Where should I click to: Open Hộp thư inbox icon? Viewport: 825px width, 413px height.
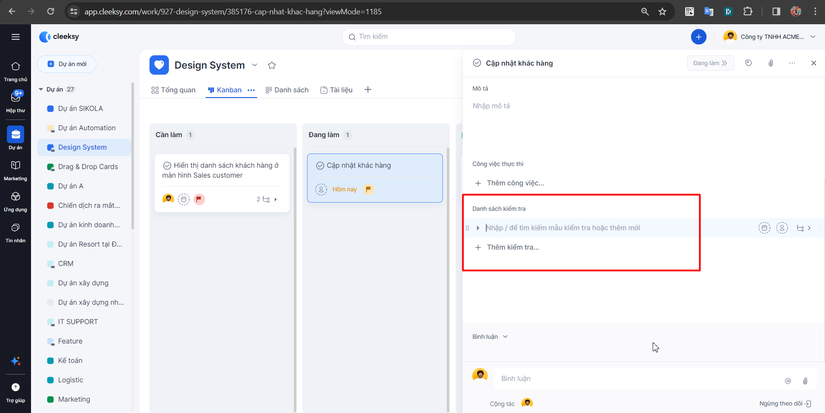click(15, 97)
